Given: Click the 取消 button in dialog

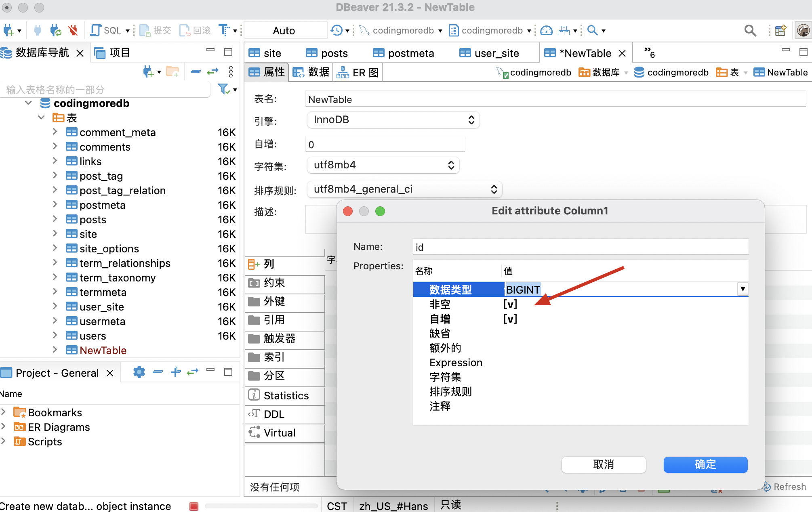Looking at the screenshot, I should pos(604,464).
